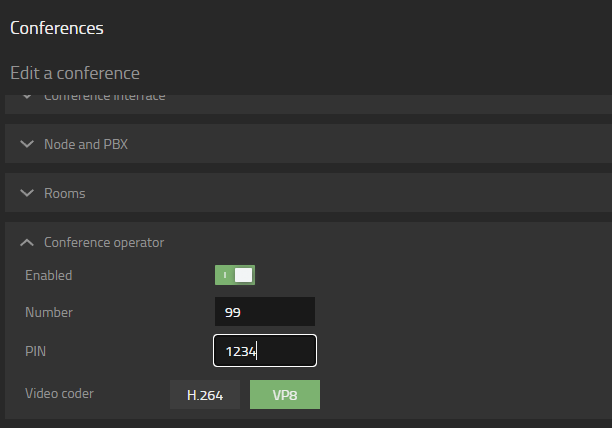612x428 pixels.
Task: Click the Number label text
Action: [49, 312]
